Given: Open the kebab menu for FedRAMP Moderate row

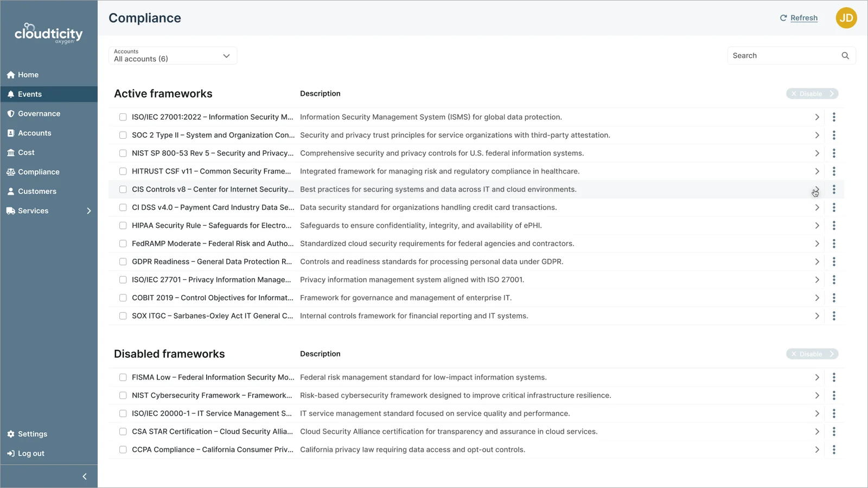Looking at the screenshot, I should coord(834,243).
